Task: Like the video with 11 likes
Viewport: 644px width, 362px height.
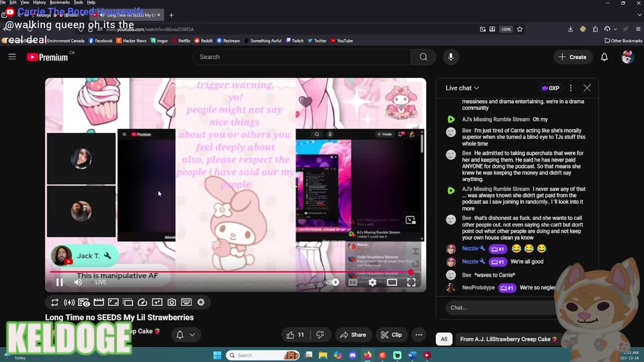Action: coord(295,335)
